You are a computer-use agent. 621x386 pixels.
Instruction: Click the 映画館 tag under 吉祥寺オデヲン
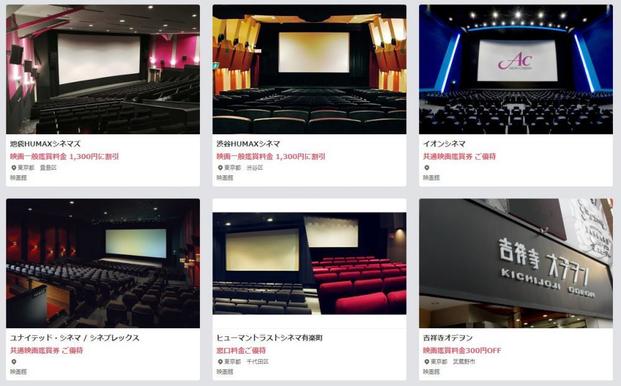click(431, 372)
